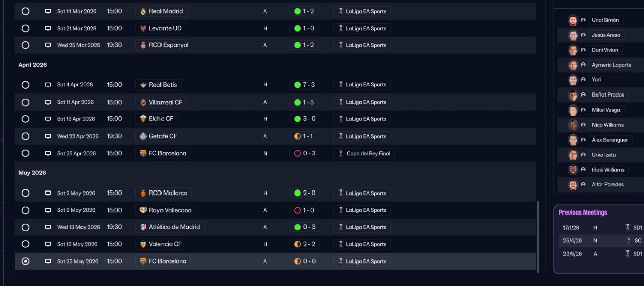Viewport: 644px width, 286px height.
Task: Click Unai Simón's face thumbnail
Action: [x=573, y=20]
